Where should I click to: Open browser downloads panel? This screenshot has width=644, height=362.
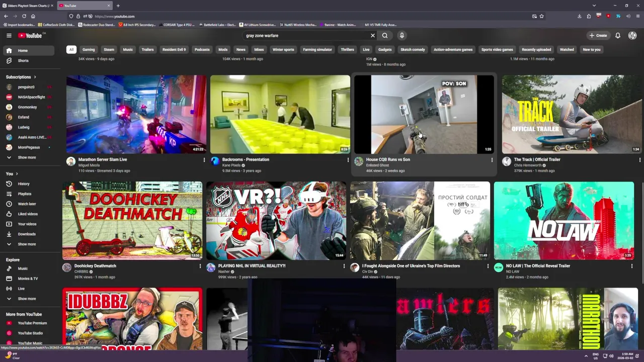(580, 16)
